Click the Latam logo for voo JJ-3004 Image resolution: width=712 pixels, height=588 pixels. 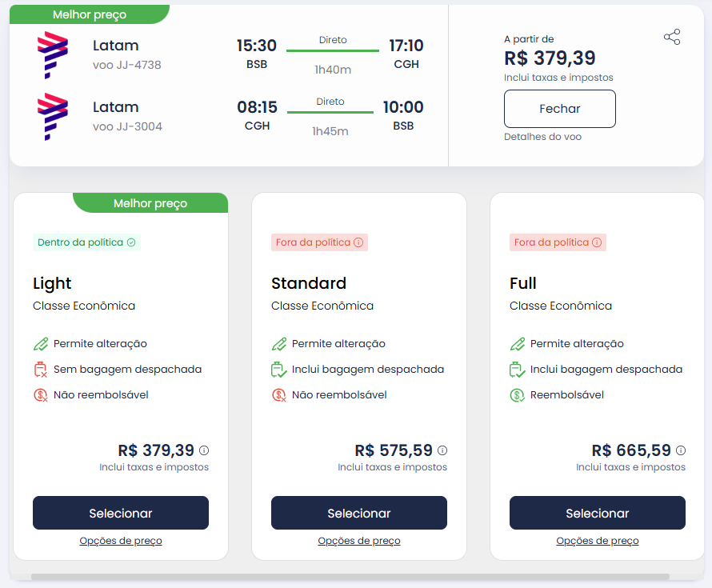52,117
